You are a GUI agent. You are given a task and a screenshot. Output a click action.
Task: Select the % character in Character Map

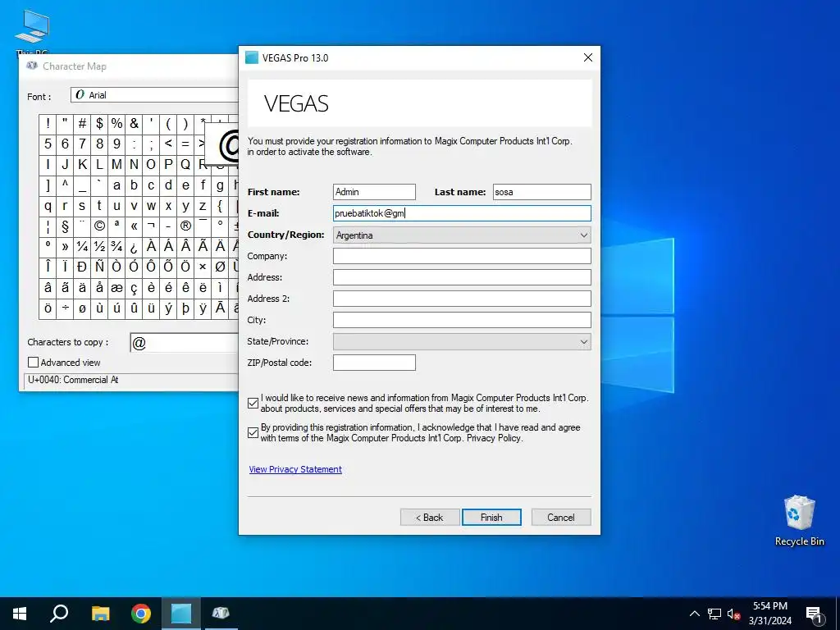(x=116, y=124)
